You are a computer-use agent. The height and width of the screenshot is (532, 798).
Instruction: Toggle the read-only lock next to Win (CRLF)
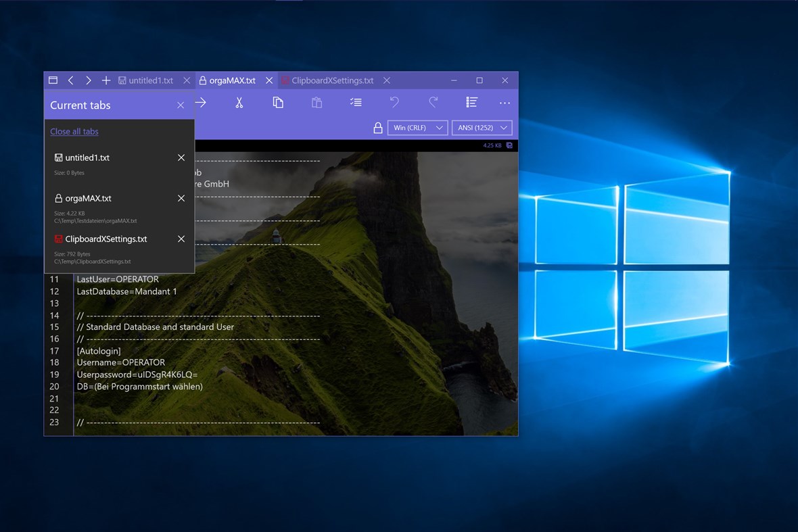point(377,127)
